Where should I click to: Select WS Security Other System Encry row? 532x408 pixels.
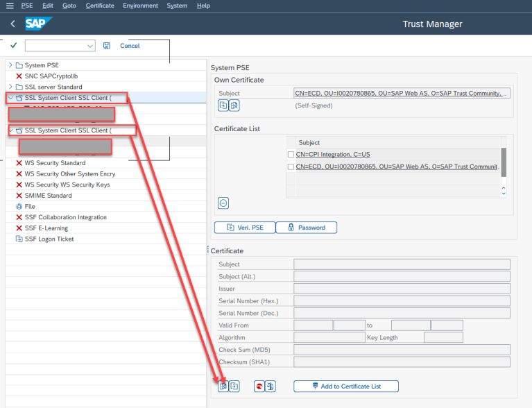[106, 173]
